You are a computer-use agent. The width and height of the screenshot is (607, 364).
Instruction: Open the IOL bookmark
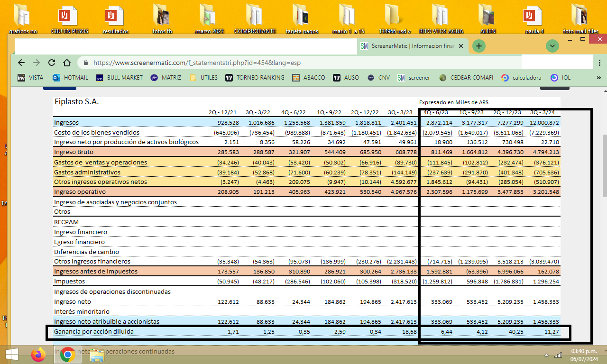tap(561, 78)
